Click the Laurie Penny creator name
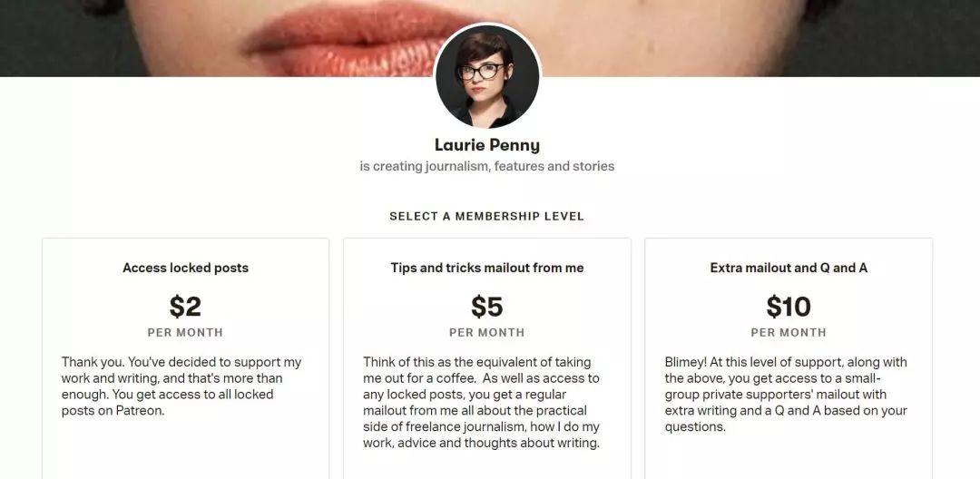This screenshot has width=980, height=479. [487, 145]
